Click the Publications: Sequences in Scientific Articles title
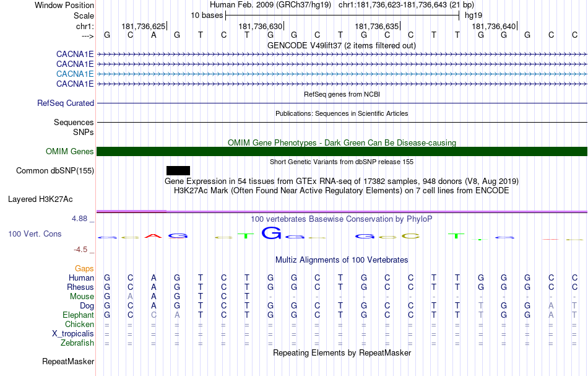Image resolution: width=588 pixels, height=376 pixels. 342,113
